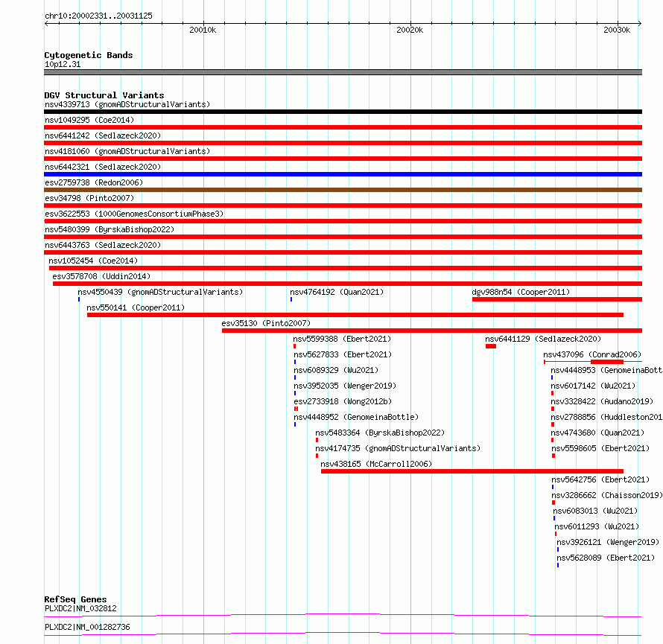Screen dimensions: 663x644
Task: Click the chr10:20002331..20031125 coordinates label
Action: click(x=98, y=16)
